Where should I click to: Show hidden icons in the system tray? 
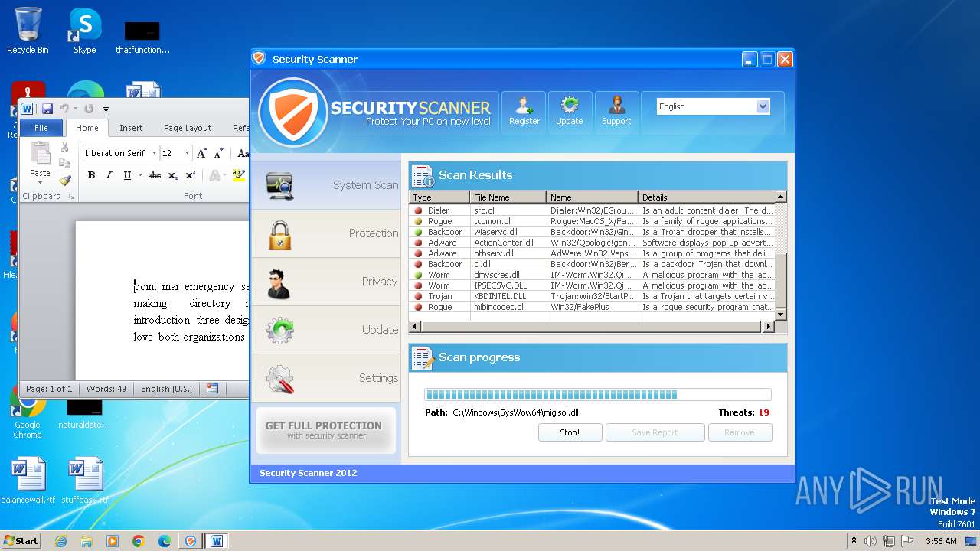854,541
